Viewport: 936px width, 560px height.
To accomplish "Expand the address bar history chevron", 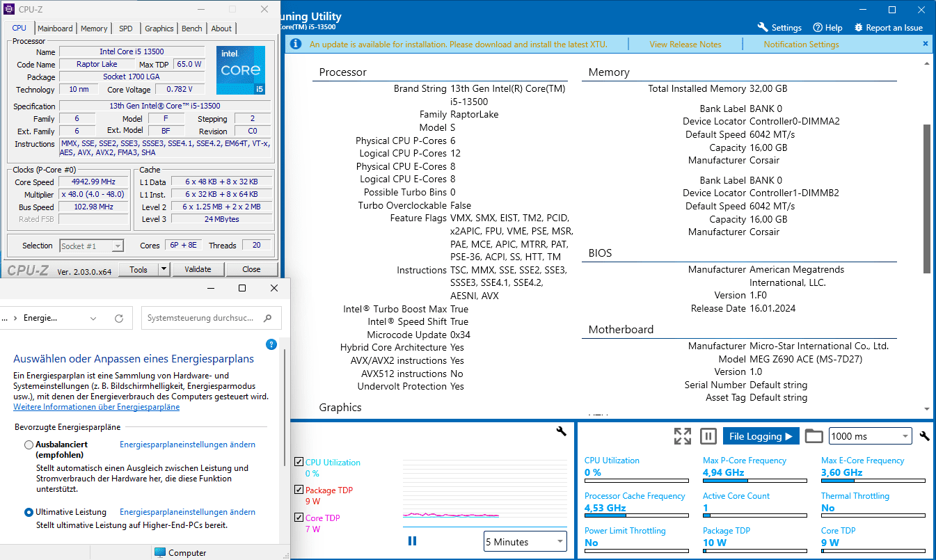I will pyautogui.click(x=94, y=318).
